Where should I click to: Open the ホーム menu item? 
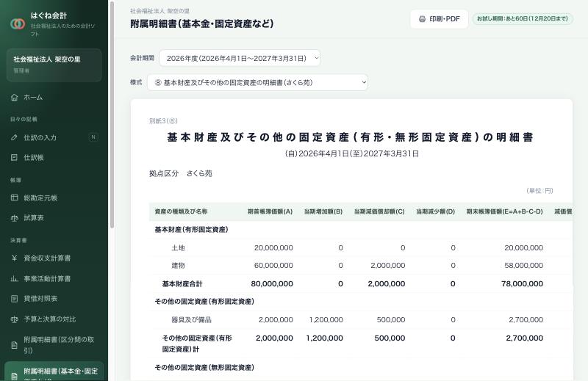coord(54,98)
